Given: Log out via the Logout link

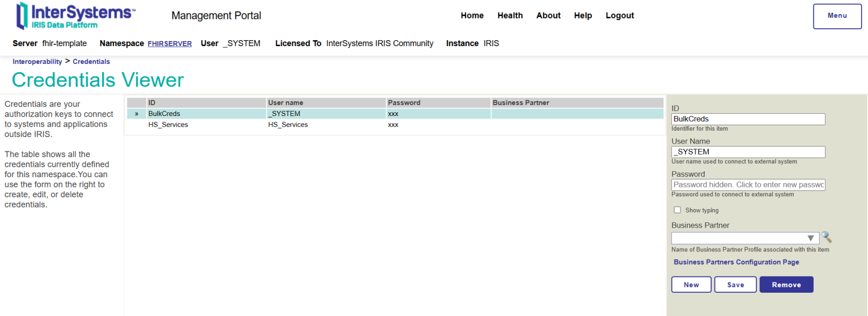Looking at the screenshot, I should tap(620, 16).
